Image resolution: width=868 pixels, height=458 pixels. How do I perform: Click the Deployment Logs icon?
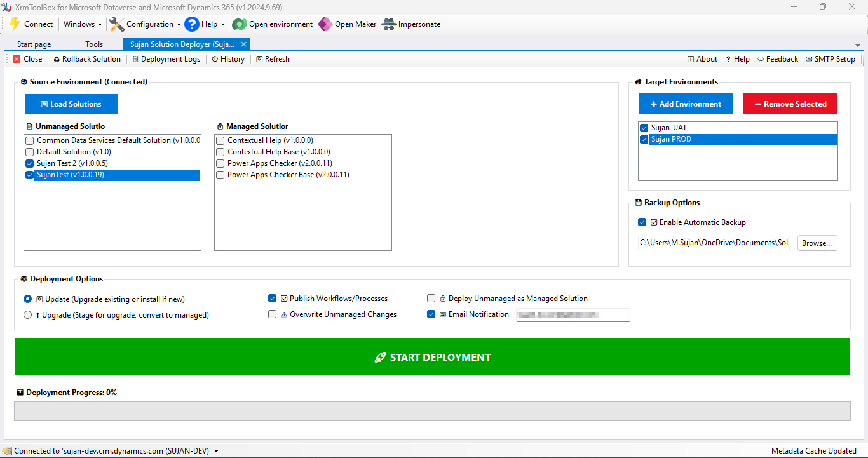click(x=135, y=59)
